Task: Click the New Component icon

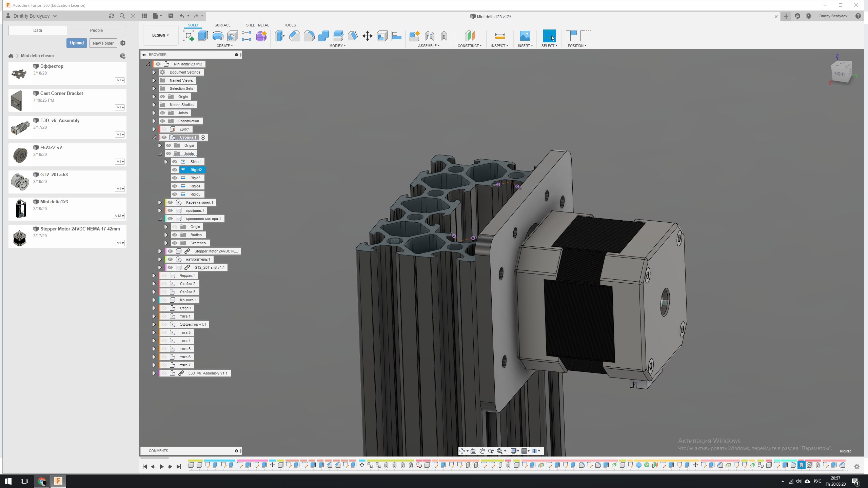Action: (414, 36)
